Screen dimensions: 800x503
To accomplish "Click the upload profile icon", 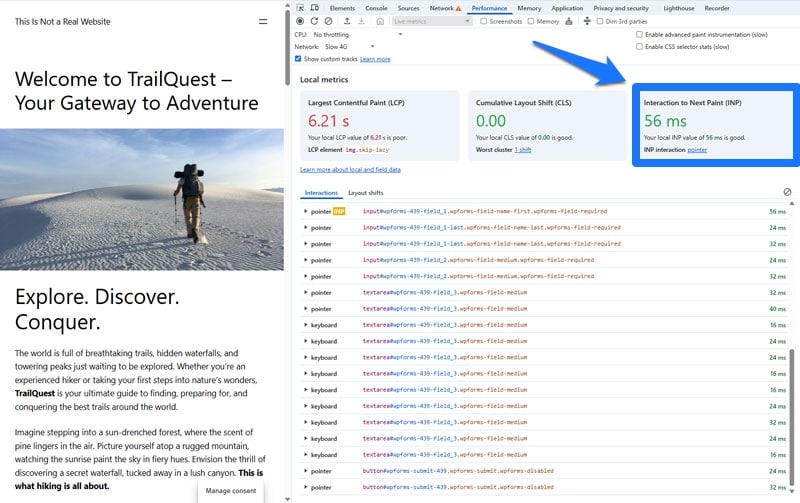I will 347,21.
